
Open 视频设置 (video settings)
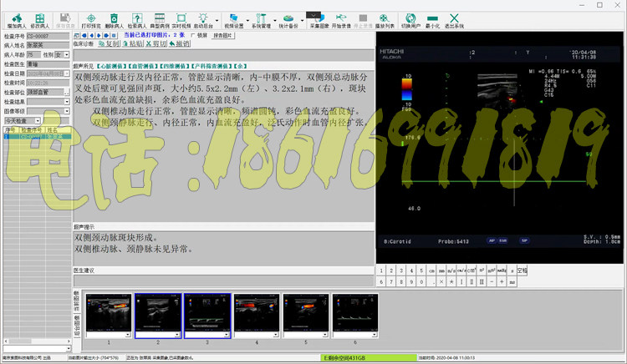click(x=234, y=21)
